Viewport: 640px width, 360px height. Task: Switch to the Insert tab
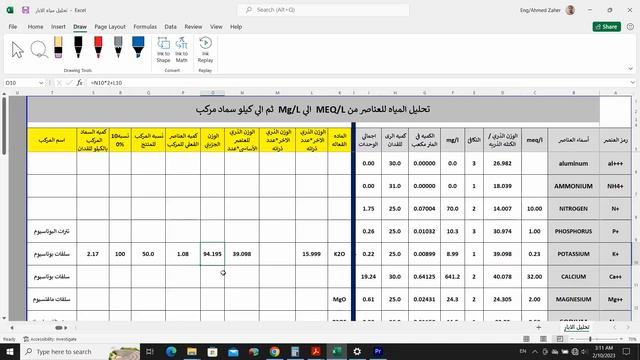[x=58, y=27]
